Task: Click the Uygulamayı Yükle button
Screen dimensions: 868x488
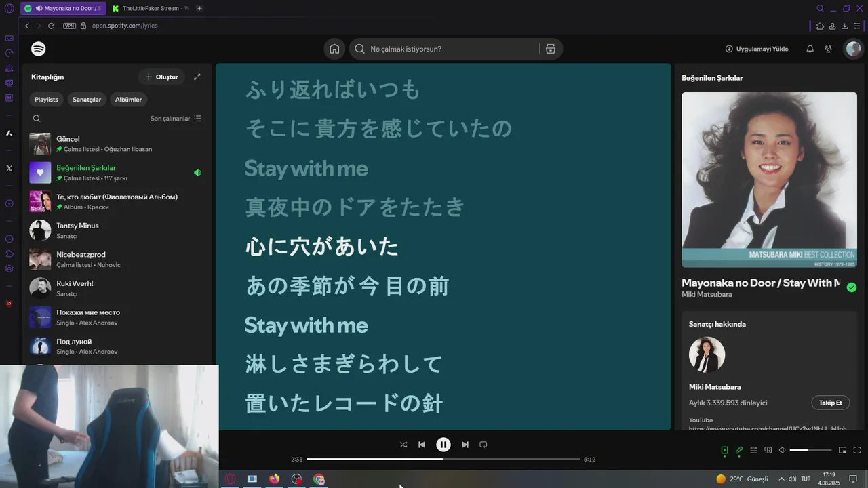Action: tap(757, 49)
